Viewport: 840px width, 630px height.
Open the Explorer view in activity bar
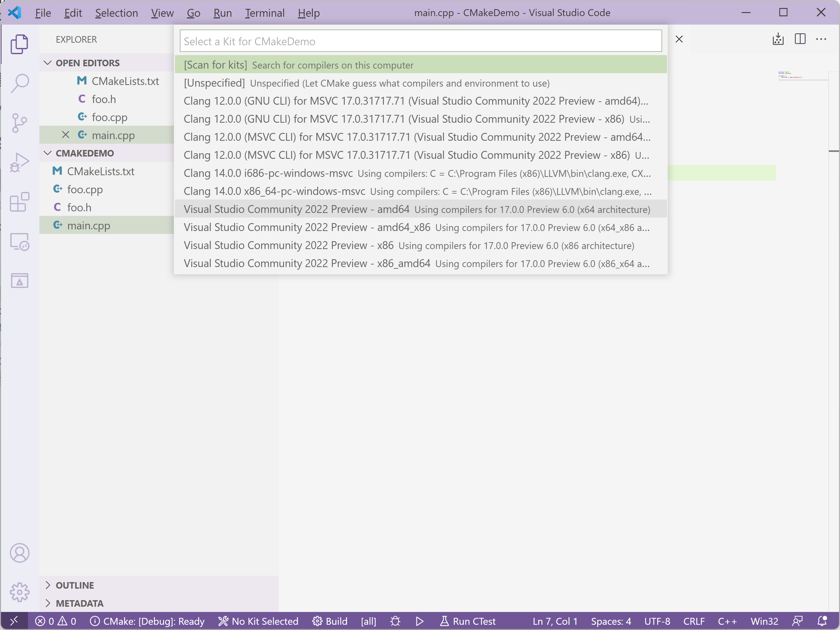19,44
